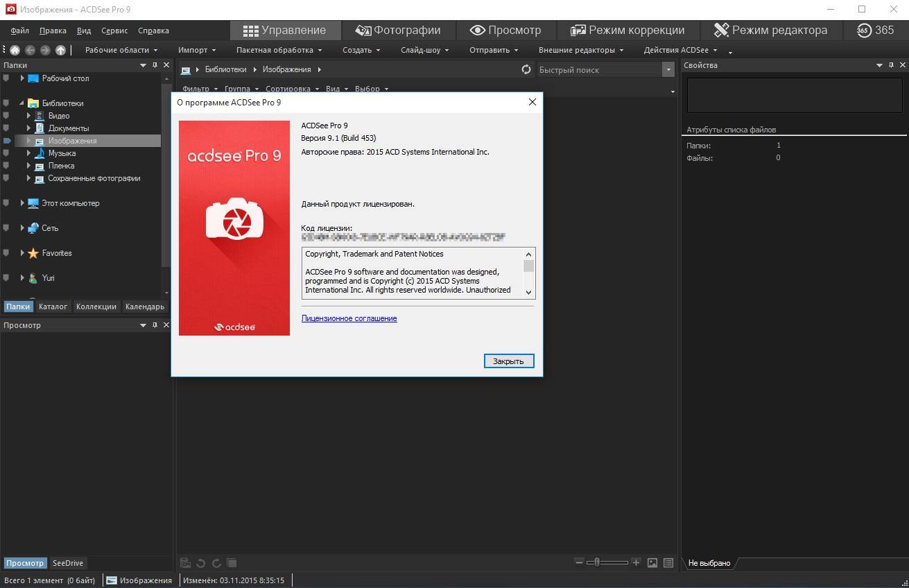The width and height of the screenshot is (909, 588).
Task: Open the Лицензионное соглашение link
Action: pos(349,318)
